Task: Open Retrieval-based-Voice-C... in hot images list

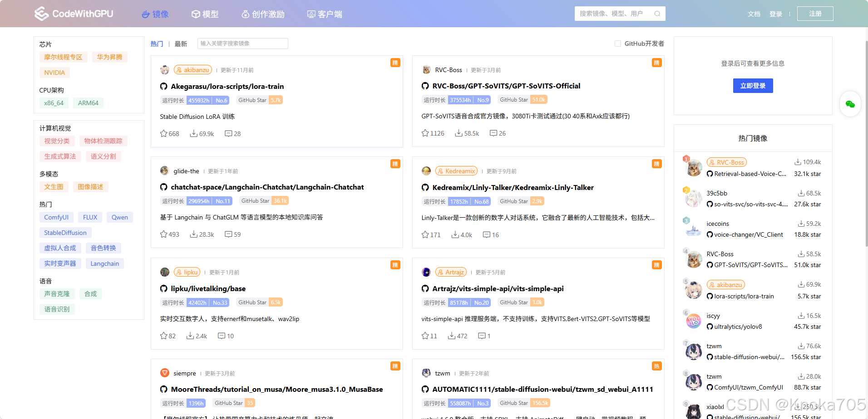Action: [750, 174]
